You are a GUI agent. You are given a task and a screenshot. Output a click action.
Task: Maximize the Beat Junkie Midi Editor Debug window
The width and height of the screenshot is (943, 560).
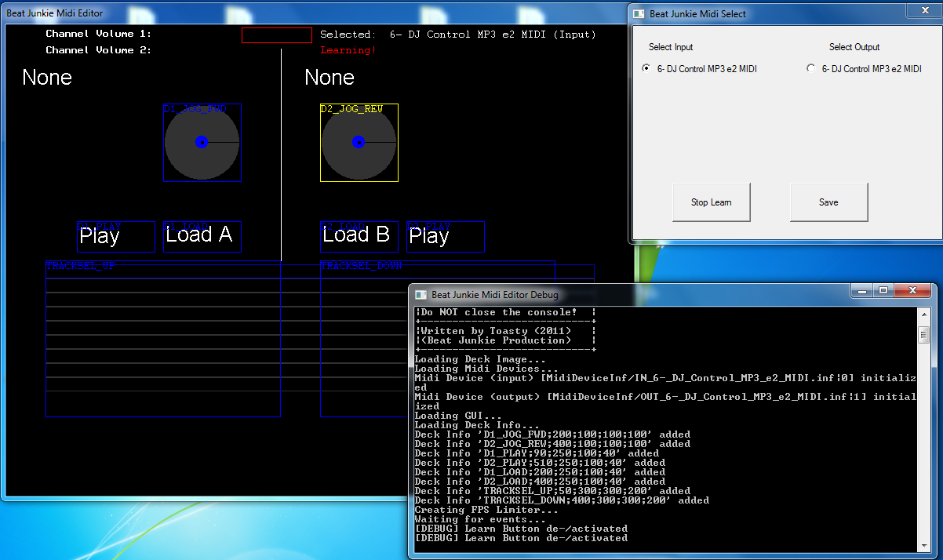pyautogui.click(x=883, y=290)
